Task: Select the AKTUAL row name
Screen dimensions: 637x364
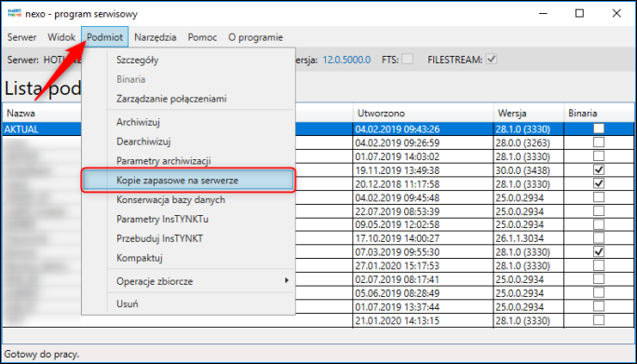Action: click(x=21, y=129)
